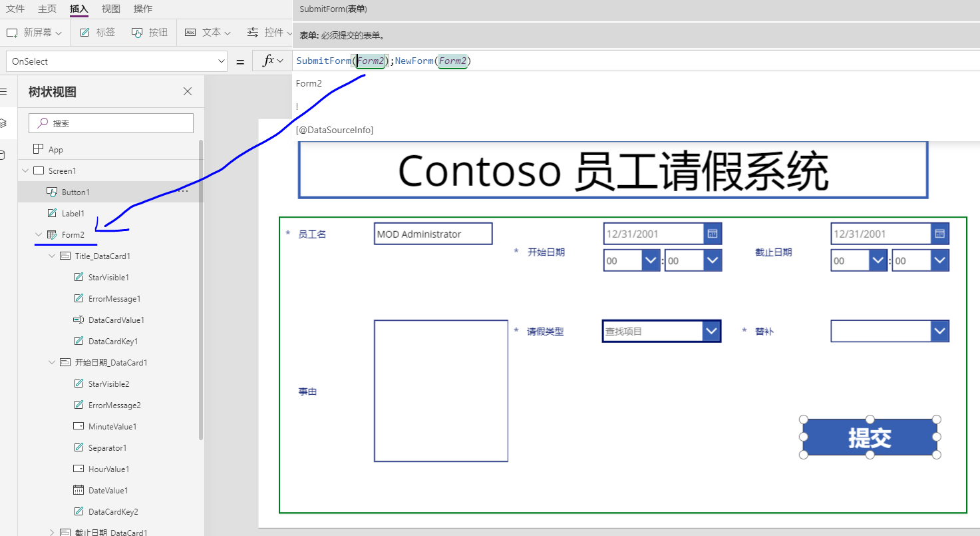Select ErrorMessage2 item

point(114,405)
